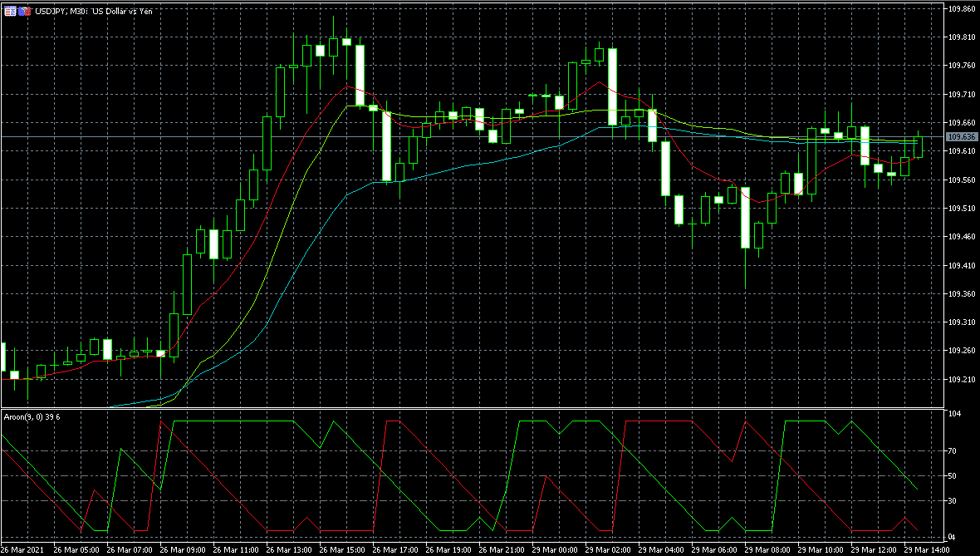Click the 30 level on Aroon scale

(x=954, y=501)
